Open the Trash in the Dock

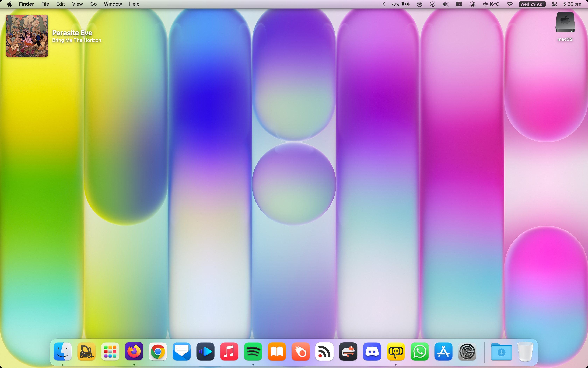[525, 352]
